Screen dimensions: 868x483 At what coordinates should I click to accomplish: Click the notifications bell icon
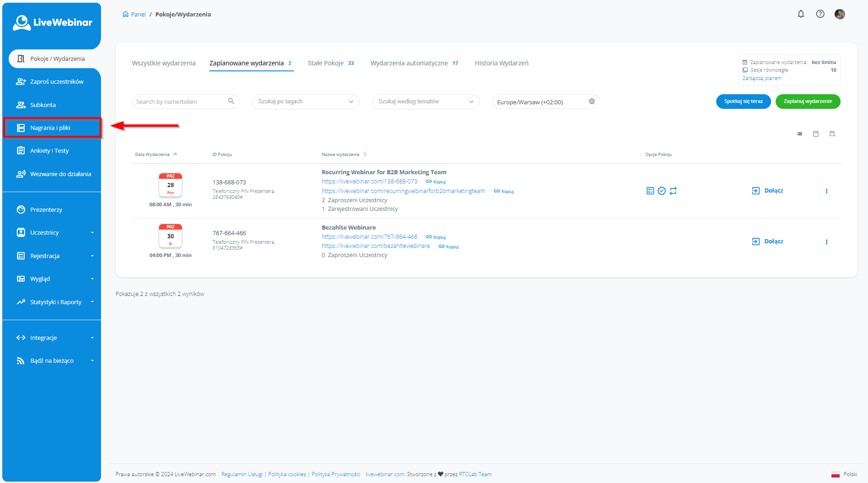pyautogui.click(x=801, y=14)
